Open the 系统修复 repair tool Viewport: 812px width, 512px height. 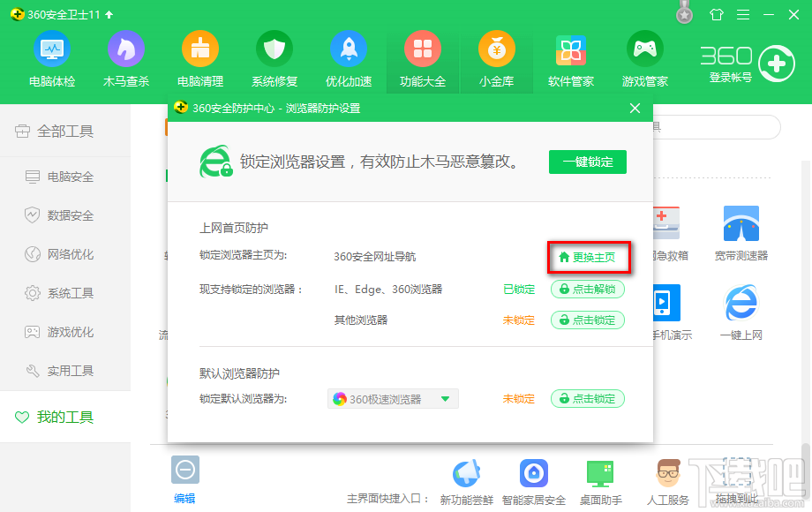274,59
